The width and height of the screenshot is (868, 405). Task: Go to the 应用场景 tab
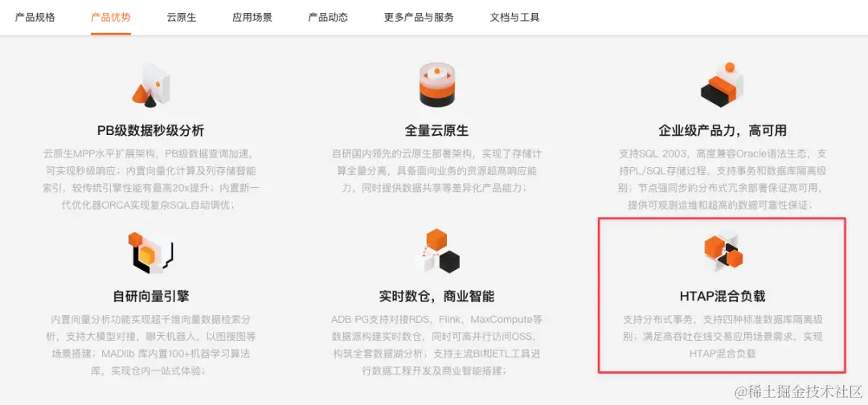coord(252,17)
